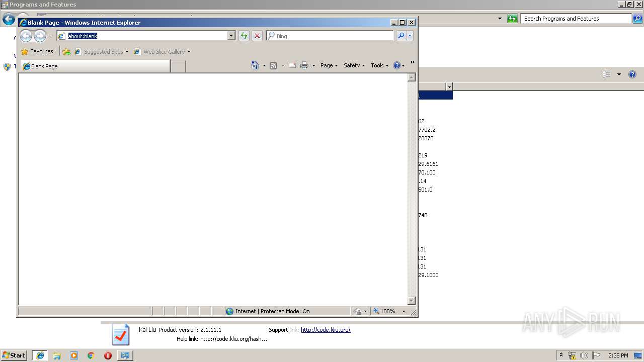Click Control Panel taskbar button
Image resolution: width=644 pixels, height=362 pixels.
coord(125,355)
